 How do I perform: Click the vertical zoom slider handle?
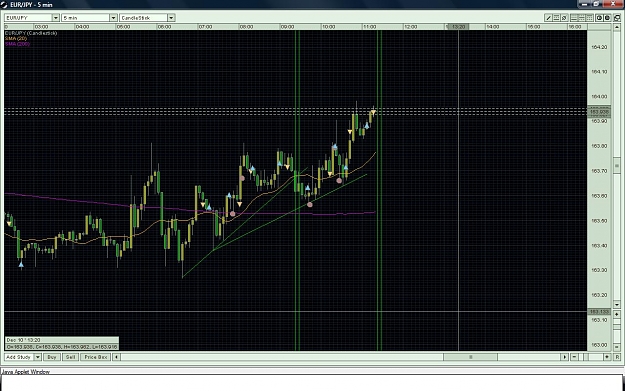point(617,327)
